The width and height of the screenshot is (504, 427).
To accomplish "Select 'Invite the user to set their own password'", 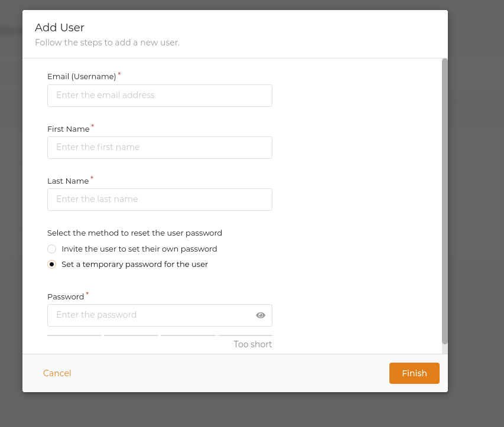I will coord(51,249).
